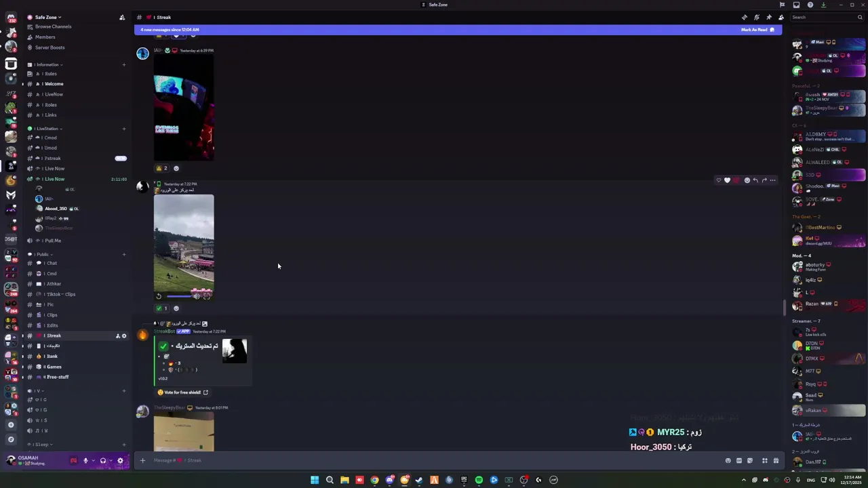
Task: Open Streak channel settings gear
Action: [x=123, y=335]
